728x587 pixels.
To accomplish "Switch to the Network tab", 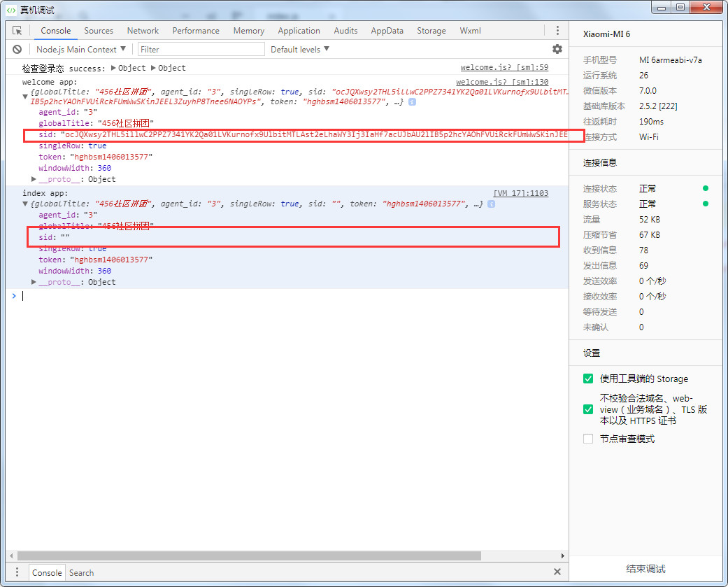I will coord(143,31).
